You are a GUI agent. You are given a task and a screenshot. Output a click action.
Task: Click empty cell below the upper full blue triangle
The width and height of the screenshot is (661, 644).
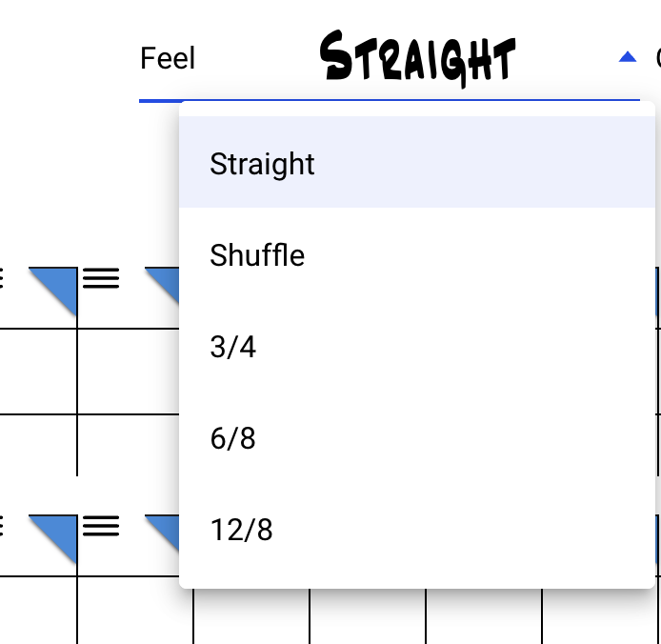38,372
